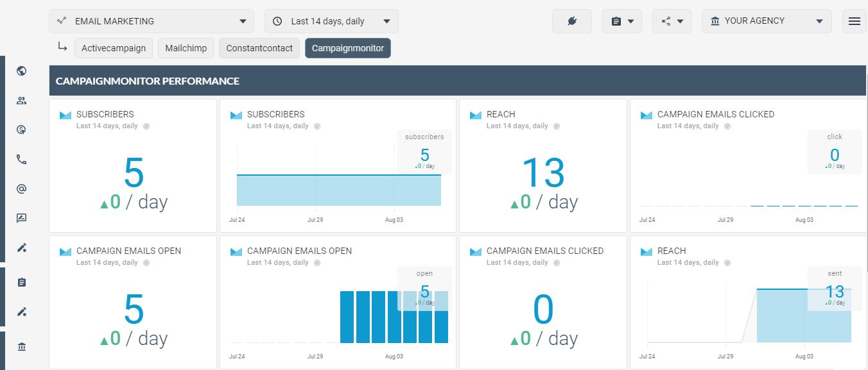This screenshot has height=370, width=868.
Task: Click 'CAMPAIGN EMAILS OPEN' title on number card
Action: (x=128, y=251)
